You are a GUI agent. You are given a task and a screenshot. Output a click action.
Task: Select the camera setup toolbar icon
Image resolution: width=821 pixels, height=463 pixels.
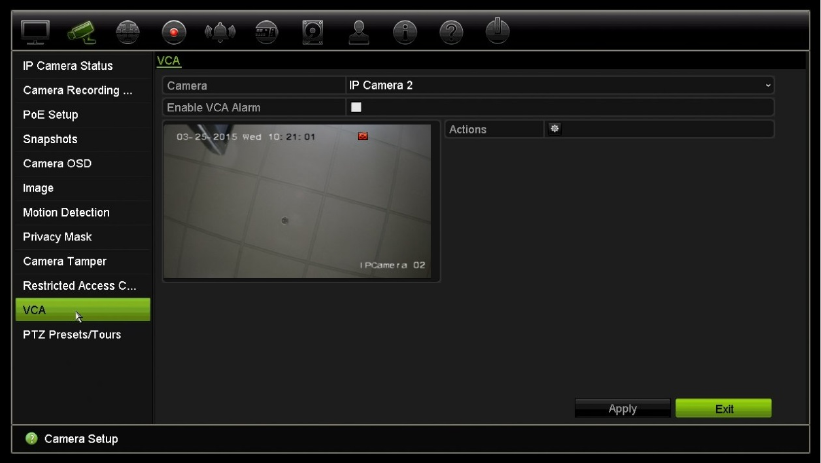(81, 32)
